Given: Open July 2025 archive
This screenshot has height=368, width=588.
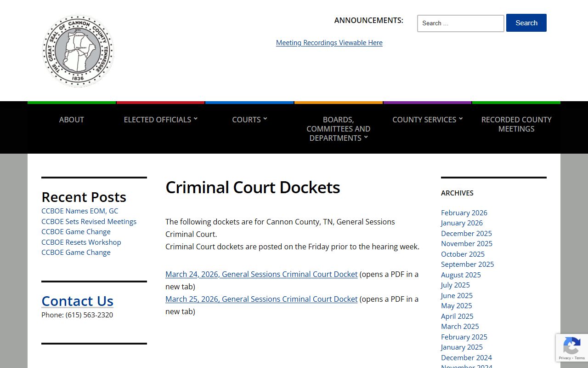Looking at the screenshot, I should [x=455, y=285].
